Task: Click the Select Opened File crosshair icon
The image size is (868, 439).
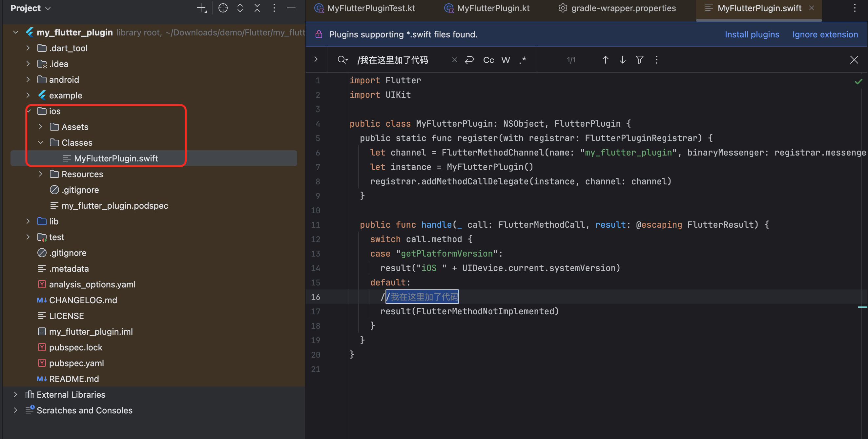Action: point(223,8)
